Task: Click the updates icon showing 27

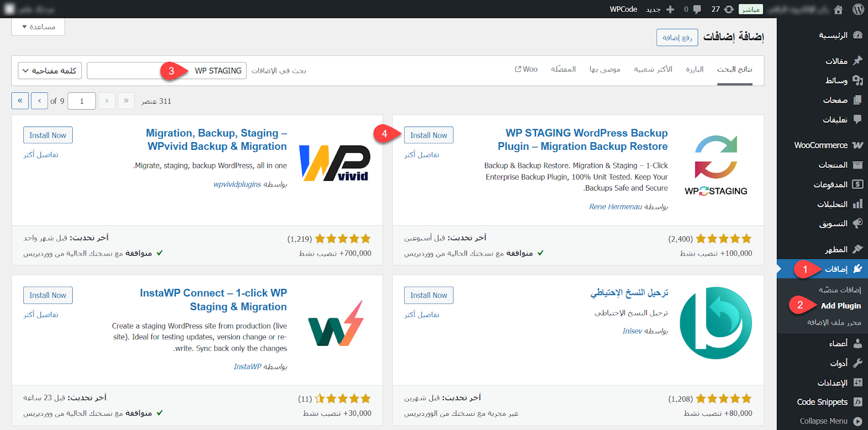Action: pyautogui.click(x=729, y=9)
